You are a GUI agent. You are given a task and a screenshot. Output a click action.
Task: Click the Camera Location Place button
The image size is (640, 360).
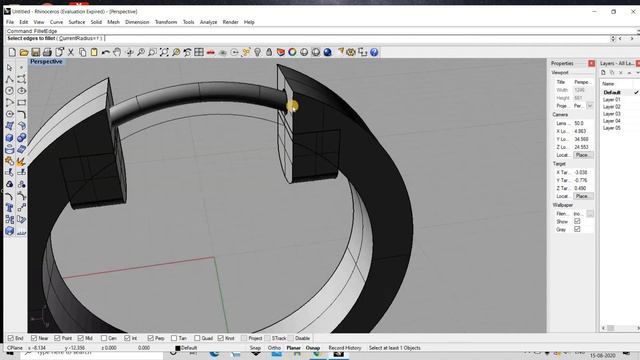[x=583, y=155]
